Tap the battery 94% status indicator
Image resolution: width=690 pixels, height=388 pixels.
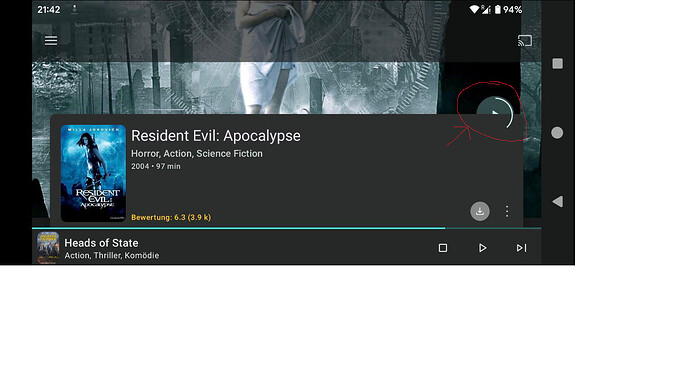pyautogui.click(x=508, y=10)
